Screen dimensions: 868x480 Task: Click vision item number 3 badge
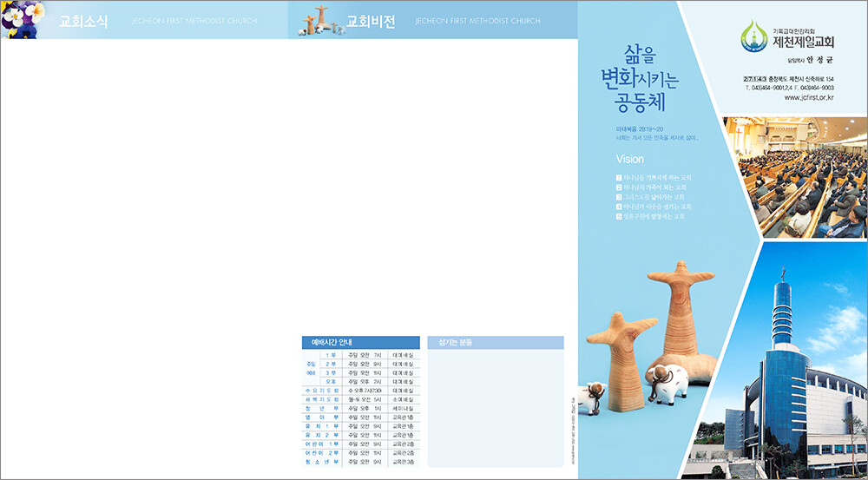coord(618,197)
